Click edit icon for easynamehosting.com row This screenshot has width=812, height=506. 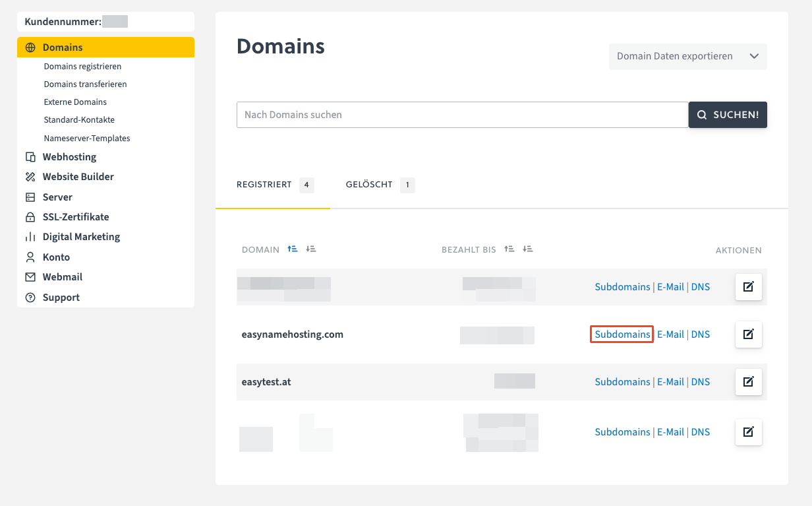(x=748, y=334)
